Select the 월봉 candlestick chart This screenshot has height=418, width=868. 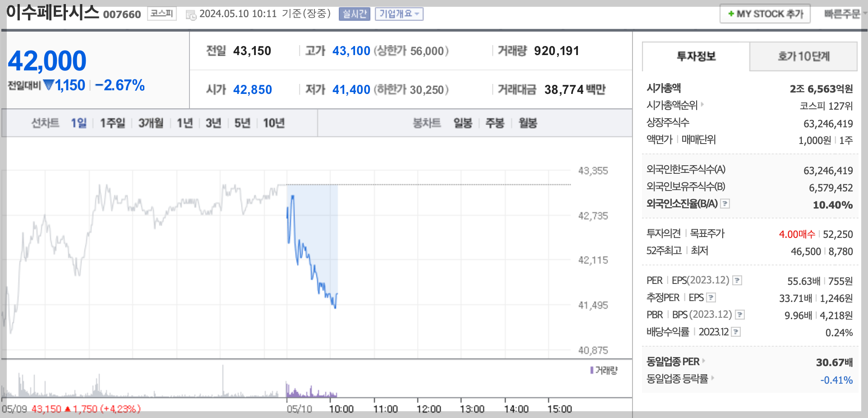tap(528, 123)
